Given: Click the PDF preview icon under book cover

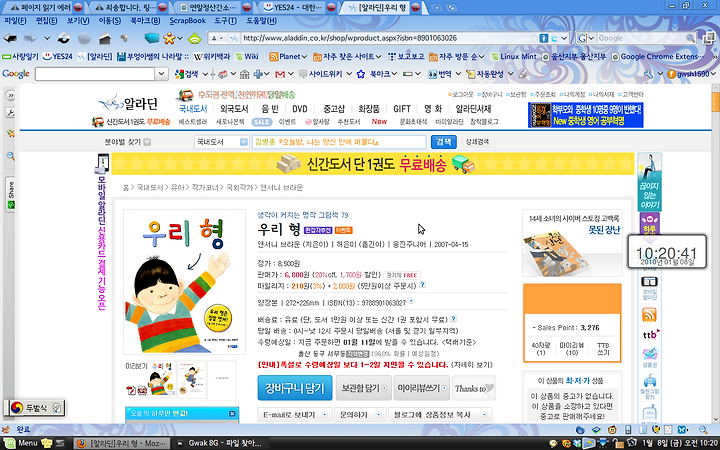Looking at the screenshot, I should click(x=131, y=390).
